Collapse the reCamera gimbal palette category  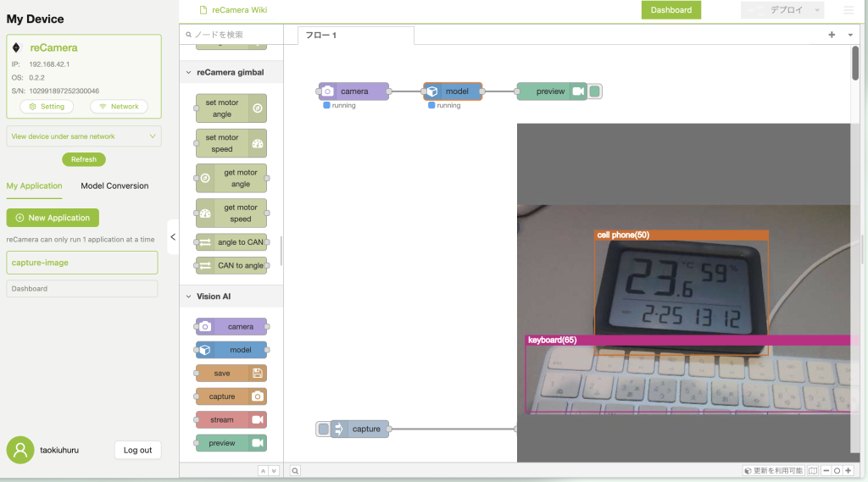tap(188, 73)
